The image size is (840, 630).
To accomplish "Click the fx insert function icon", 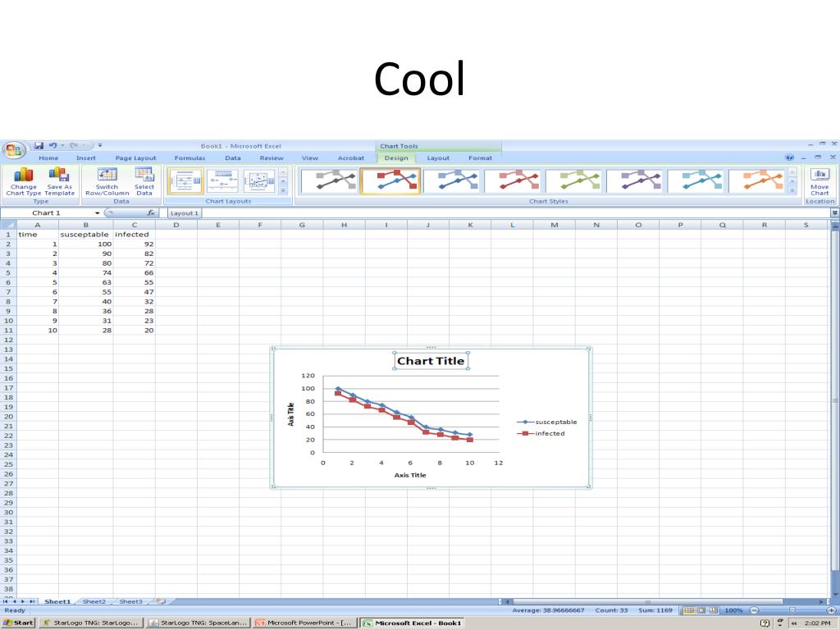I will (151, 212).
